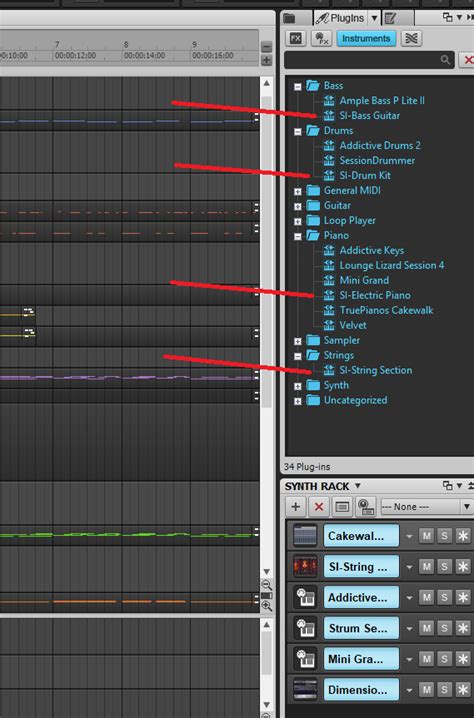The width and height of the screenshot is (474, 718).
Task: Solo the SI-String synth
Action: click(444, 566)
